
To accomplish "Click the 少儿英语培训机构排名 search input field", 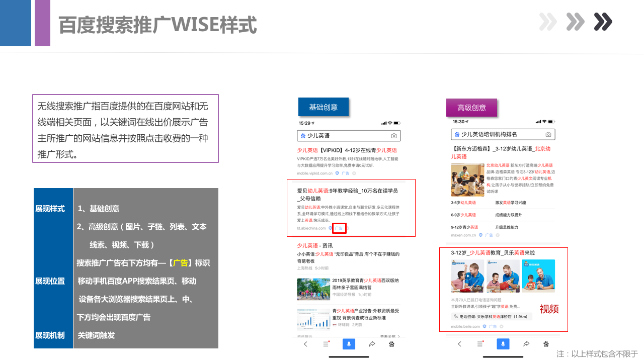I will [503, 134].
